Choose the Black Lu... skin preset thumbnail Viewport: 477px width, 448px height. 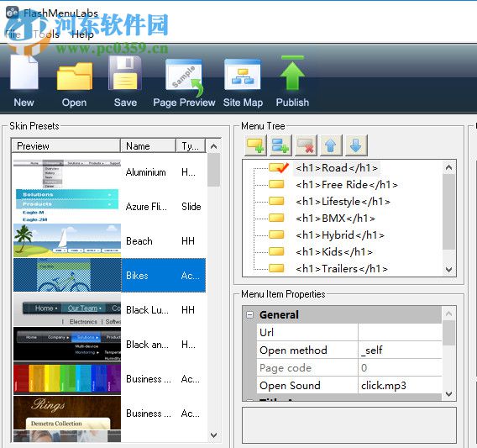click(67, 309)
